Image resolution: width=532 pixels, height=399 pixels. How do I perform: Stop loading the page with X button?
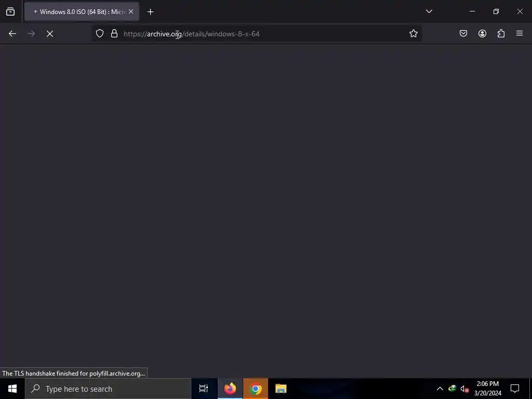pos(50,34)
